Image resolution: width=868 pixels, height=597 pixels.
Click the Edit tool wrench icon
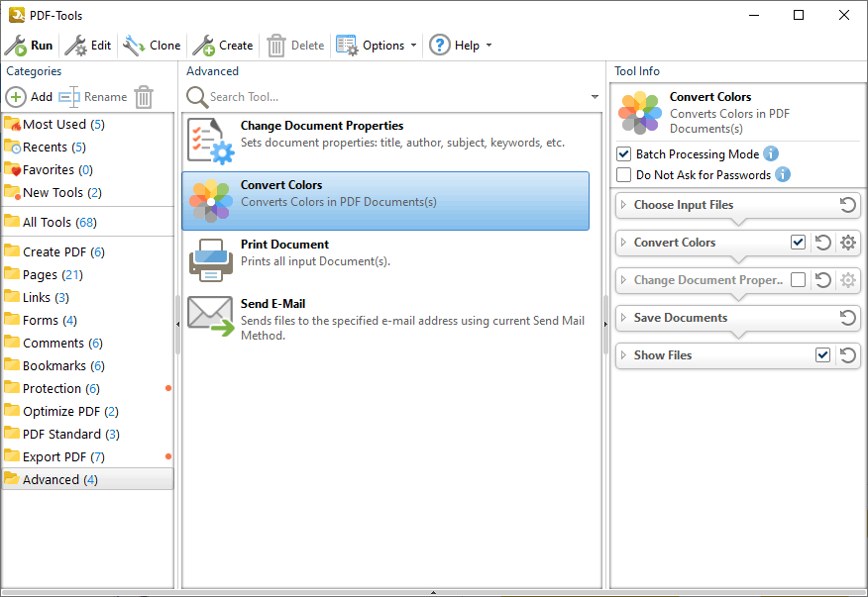click(x=76, y=46)
